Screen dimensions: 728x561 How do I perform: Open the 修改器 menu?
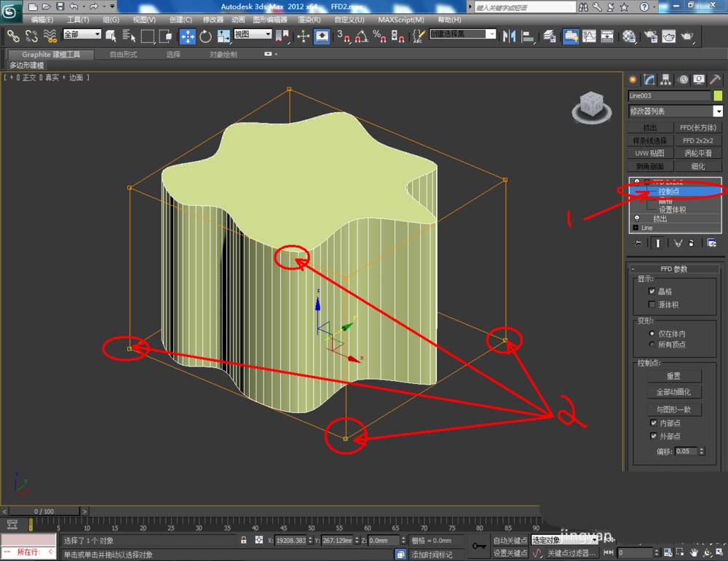213,20
